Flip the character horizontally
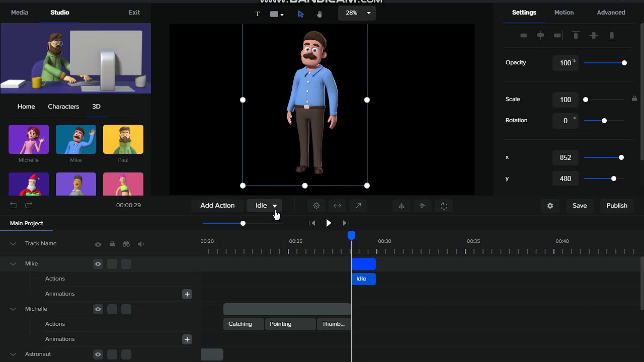The height and width of the screenshot is (362, 644). (x=401, y=206)
